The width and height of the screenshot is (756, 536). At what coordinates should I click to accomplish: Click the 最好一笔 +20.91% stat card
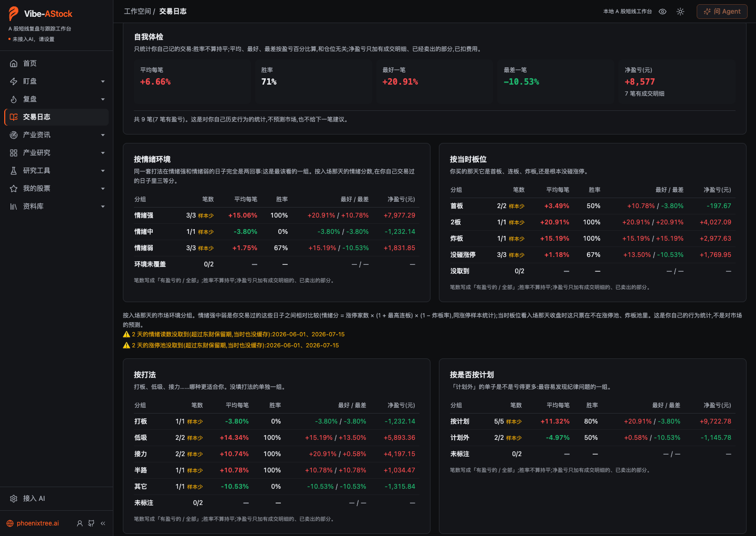tap(434, 81)
